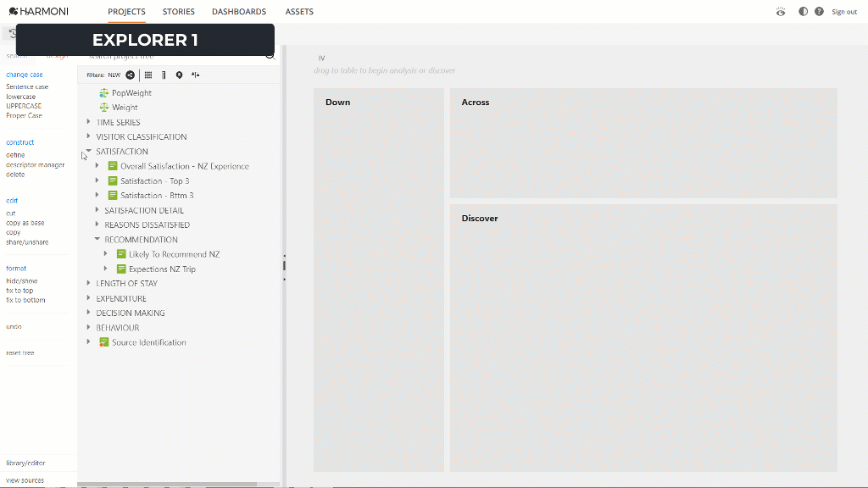Expand the EXPENDITURE folder
Image resolution: width=868 pixels, height=488 pixels.
88,297
